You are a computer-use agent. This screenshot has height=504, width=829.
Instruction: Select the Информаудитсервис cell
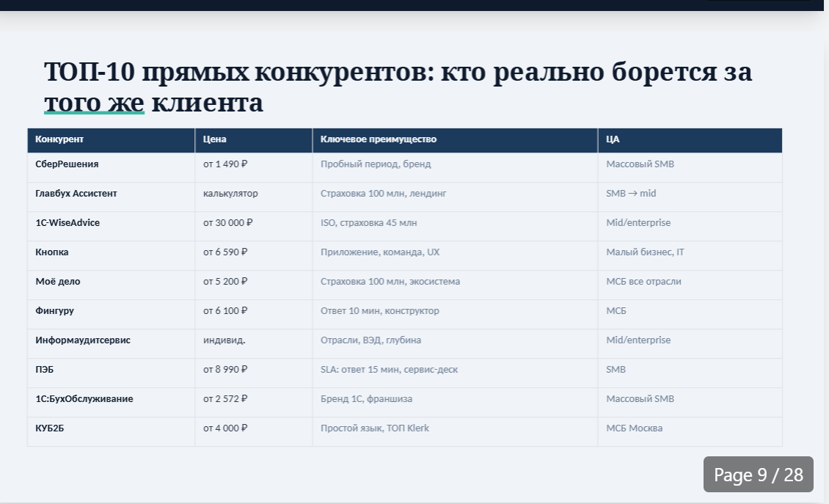(111, 344)
